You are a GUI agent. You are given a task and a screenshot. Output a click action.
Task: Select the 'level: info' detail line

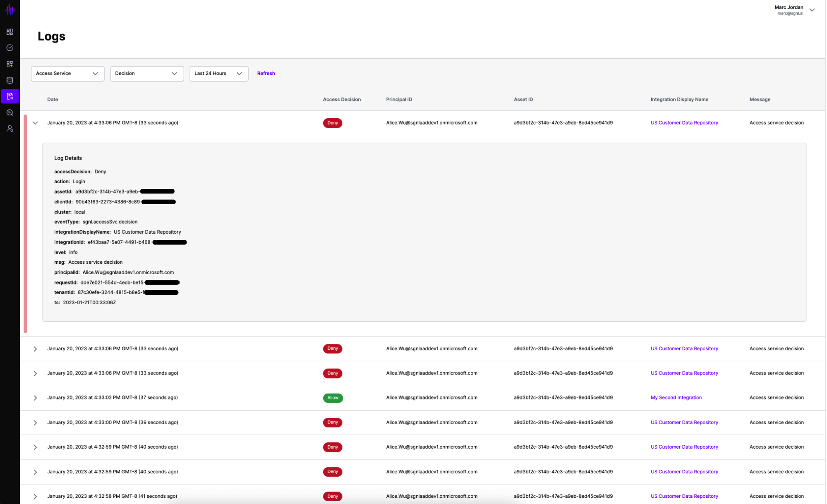coord(66,253)
